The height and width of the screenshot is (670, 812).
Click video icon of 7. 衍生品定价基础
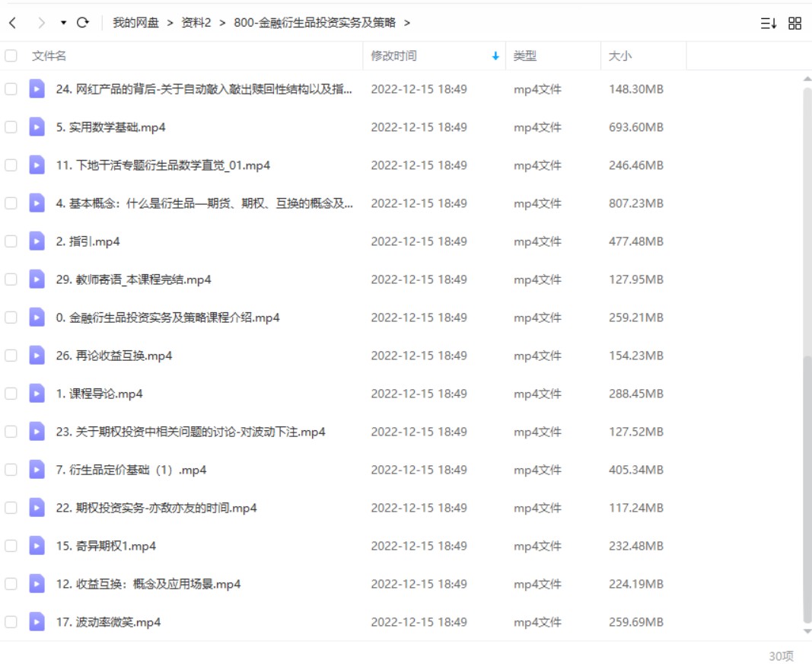click(37, 470)
